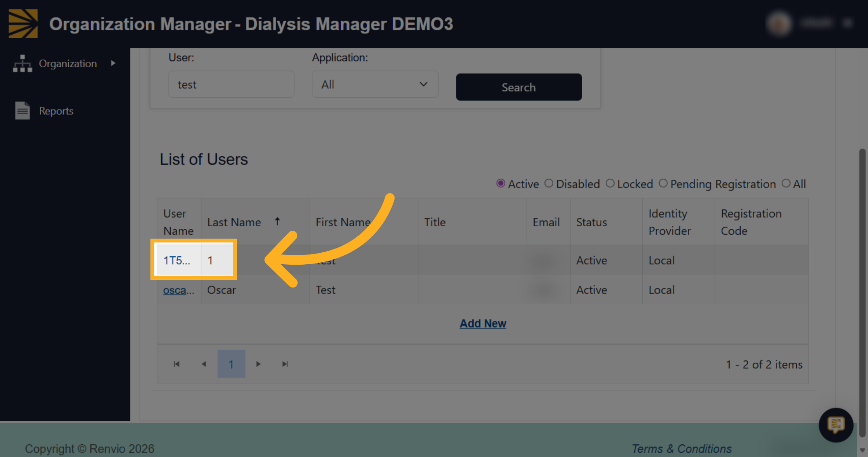Viewport: 868px width, 457px height.
Task: Open the user account dropdown arrow
Action: (x=848, y=24)
